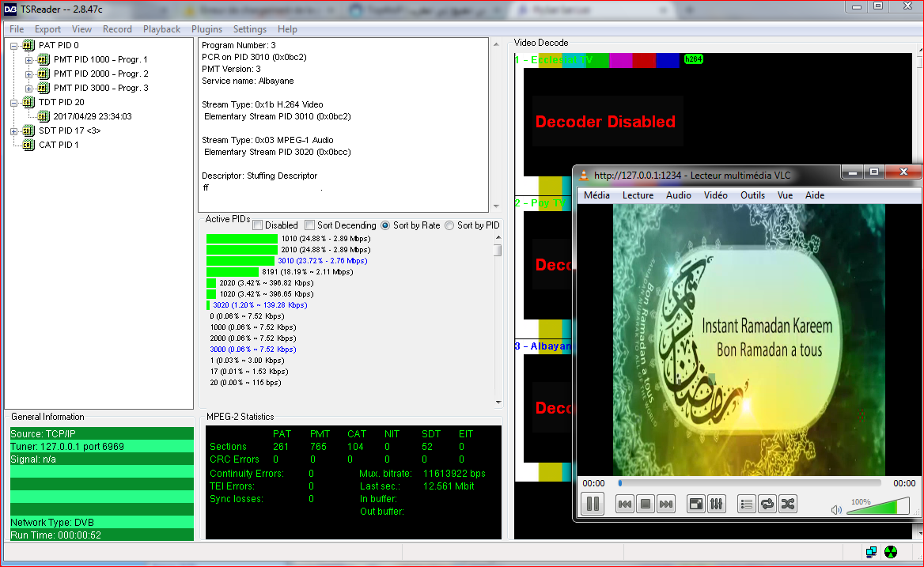
Task: Skip to next media in VLC
Action: tap(666, 504)
